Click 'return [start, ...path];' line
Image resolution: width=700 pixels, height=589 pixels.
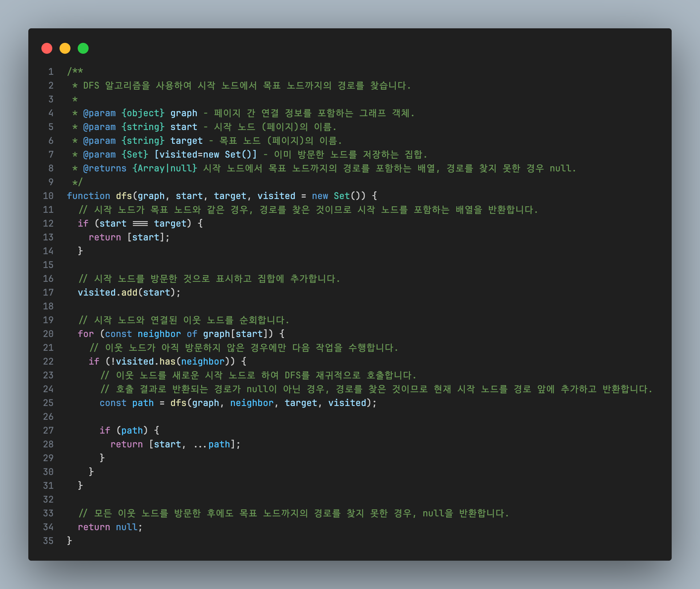coord(175,444)
